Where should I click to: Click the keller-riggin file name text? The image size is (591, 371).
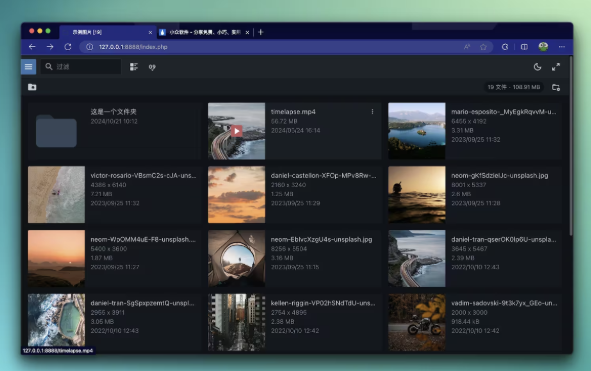[x=323, y=303]
